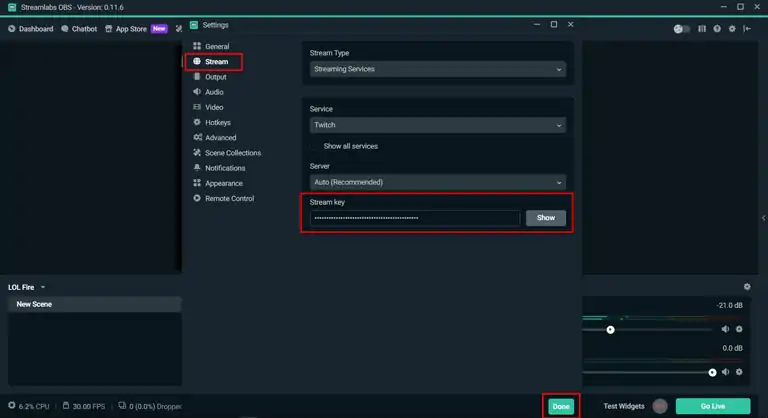Image resolution: width=768 pixels, height=418 pixels.
Task: Click the help question mark icon
Action: [717, 29]
